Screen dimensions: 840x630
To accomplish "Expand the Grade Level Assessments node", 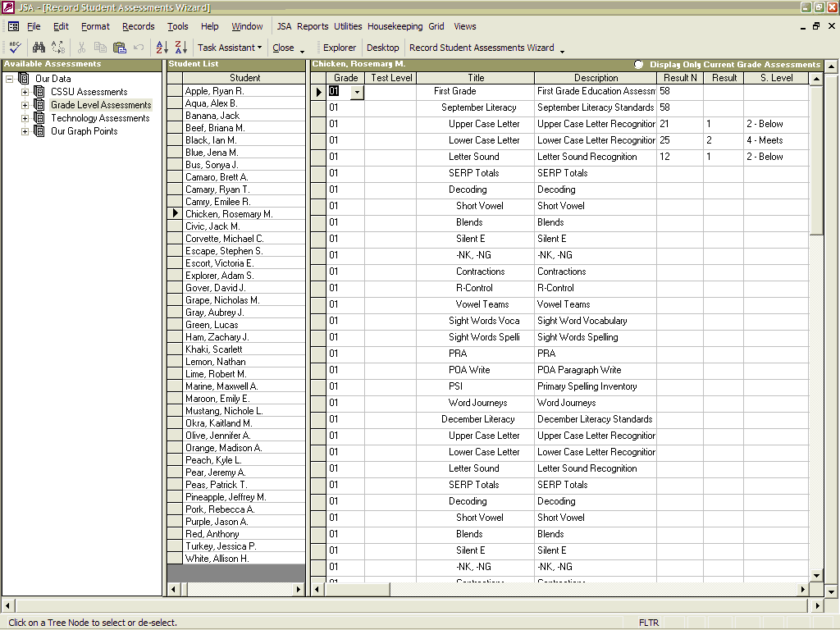I will coord(25,105).
